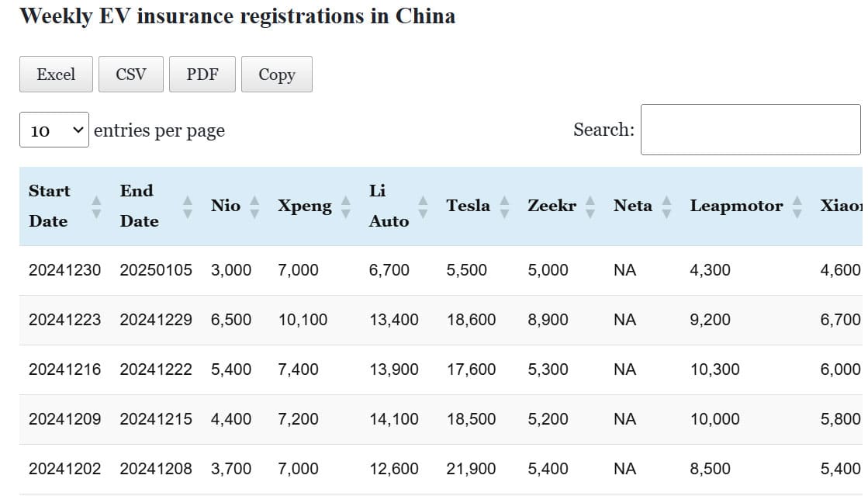The height and width of the screenshot is (496, 868).
Task: Click the Leapmotor cell showing 10,300
Action: pyautogui.click(x=714, y=369)
